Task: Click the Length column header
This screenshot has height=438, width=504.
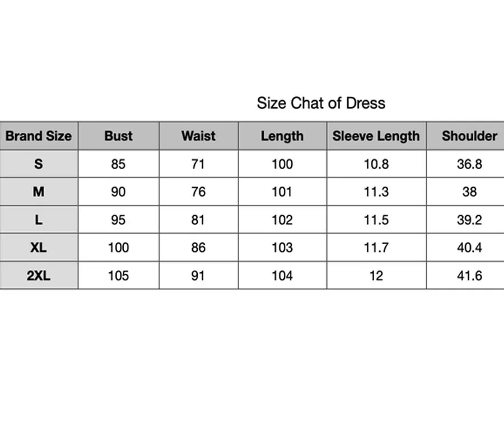Action: click(x=282, y=136)
